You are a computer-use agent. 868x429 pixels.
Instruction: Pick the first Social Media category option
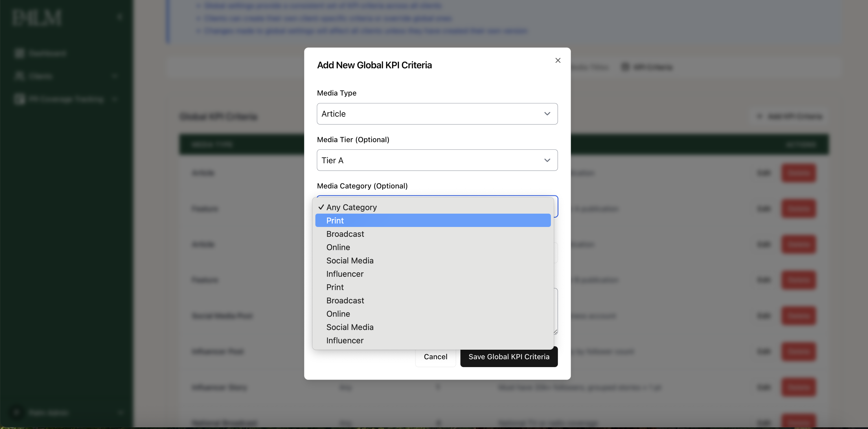[x=433, y=261]
